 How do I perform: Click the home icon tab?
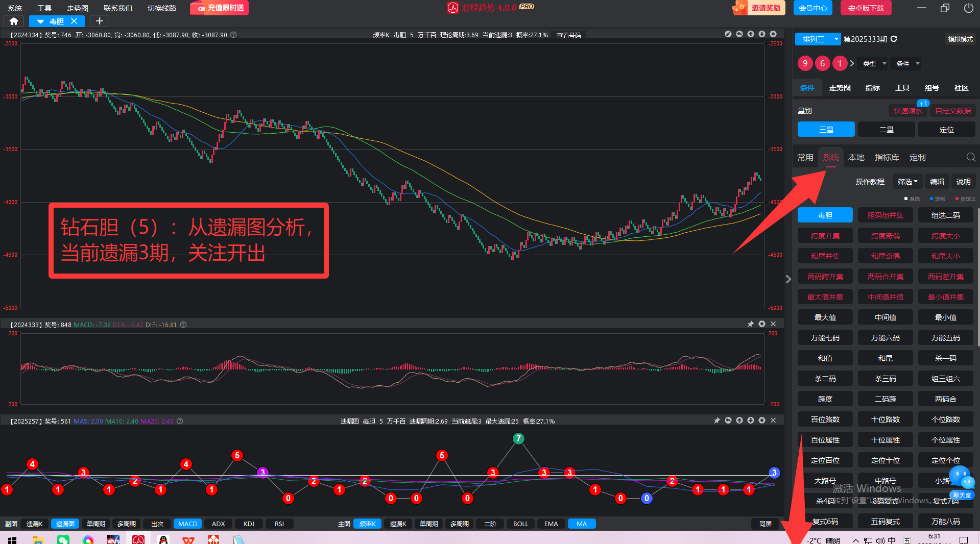tap(14, 21)
